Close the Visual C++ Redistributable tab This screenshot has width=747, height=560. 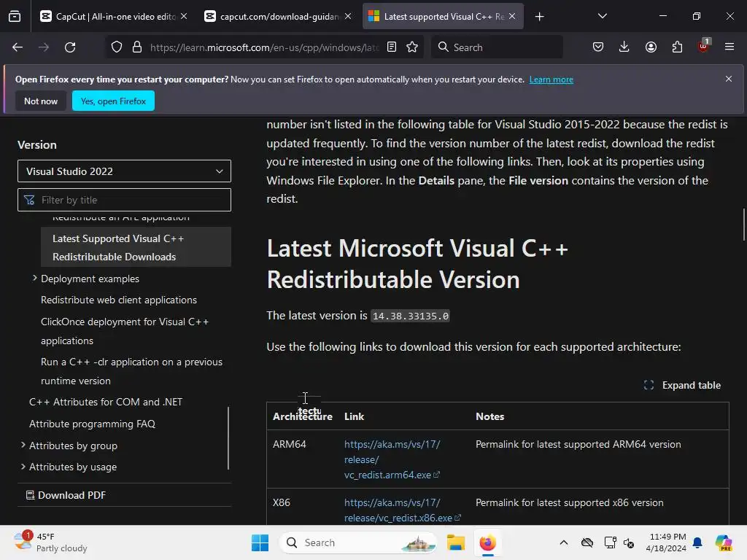click(x=512, y=16)
